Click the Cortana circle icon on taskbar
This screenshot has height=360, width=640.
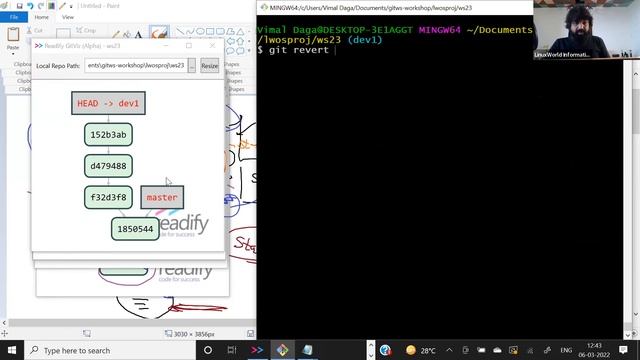208,350
